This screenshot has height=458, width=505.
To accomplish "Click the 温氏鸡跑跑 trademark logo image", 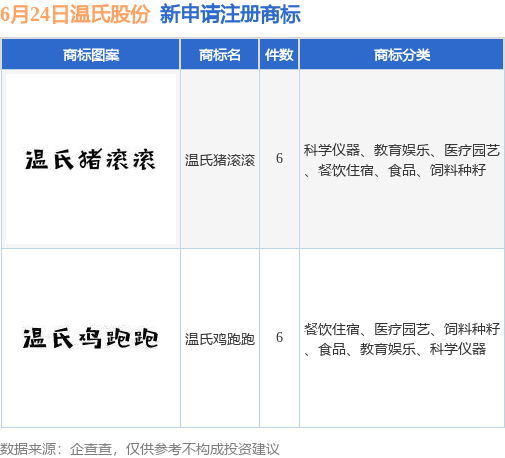I will (91, 338).
